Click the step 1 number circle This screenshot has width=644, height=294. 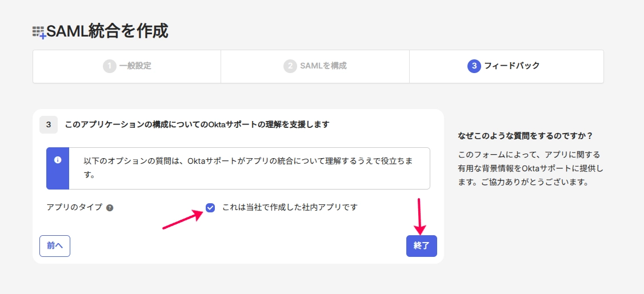tap(109, 66)
